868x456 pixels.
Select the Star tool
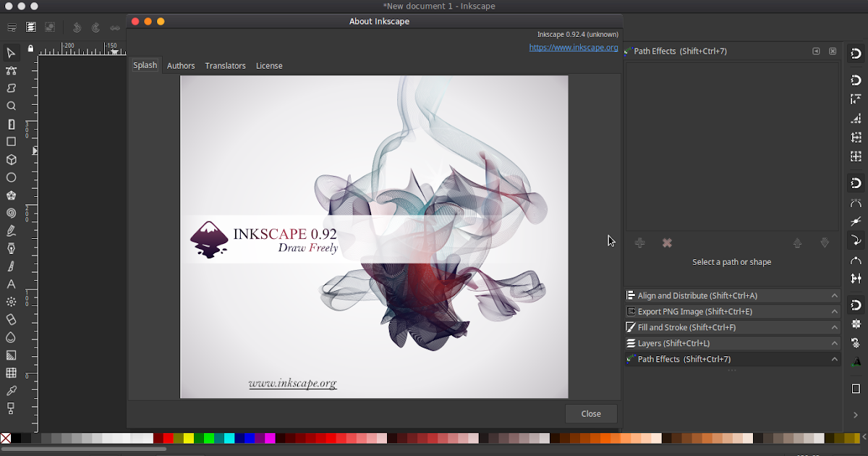[x=11, y=195]
